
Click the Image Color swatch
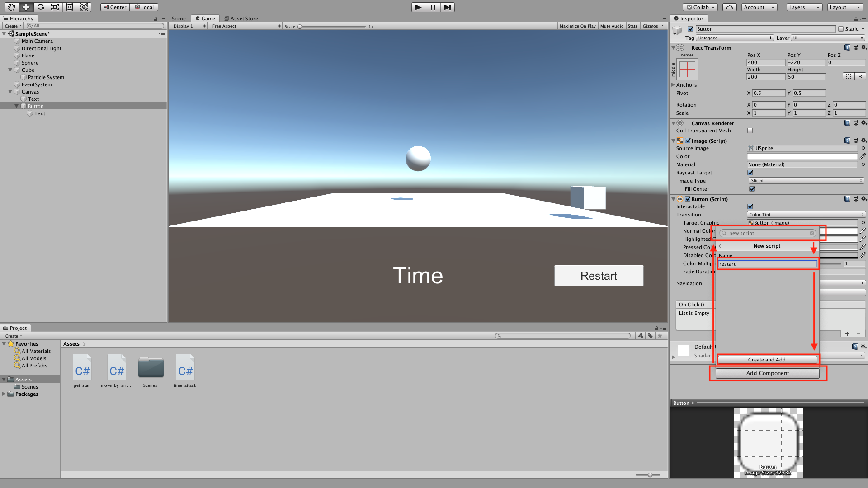[802, 156]
